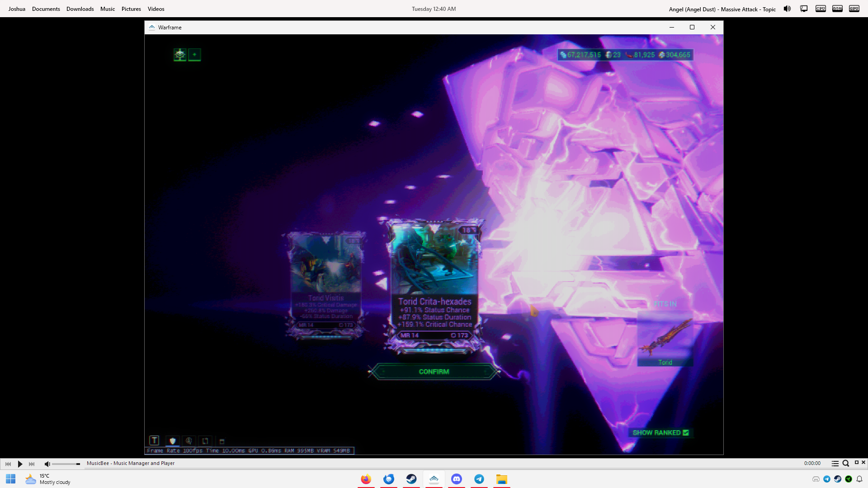Click the squad member avatar icon
The width and height of the screenshot is (868, 488).
point(180,55)
